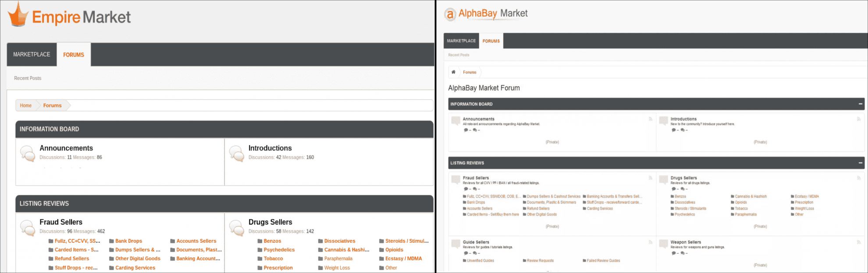Switch to Empire Market's Marketplace tab

32,55
